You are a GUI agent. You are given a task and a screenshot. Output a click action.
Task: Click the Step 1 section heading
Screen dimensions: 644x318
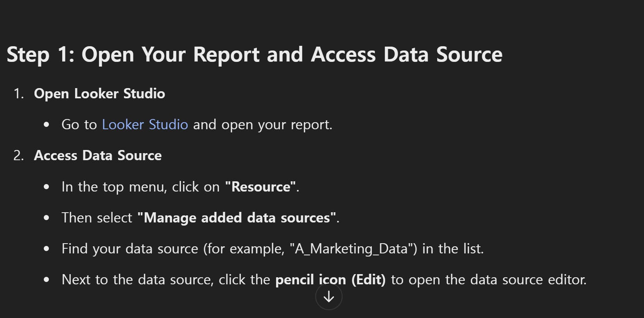(254, 54)
